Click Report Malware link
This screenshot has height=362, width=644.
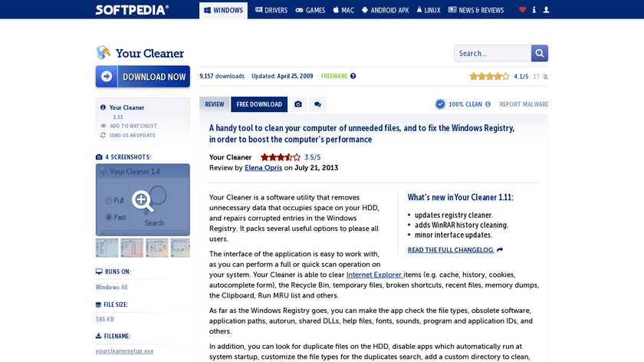point(524,104)
